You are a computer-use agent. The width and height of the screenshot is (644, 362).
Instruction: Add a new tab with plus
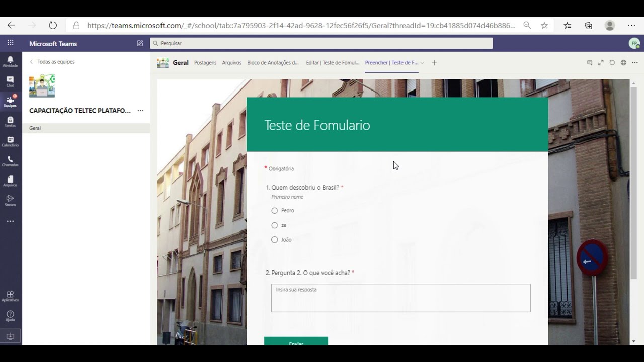[434, 63]
